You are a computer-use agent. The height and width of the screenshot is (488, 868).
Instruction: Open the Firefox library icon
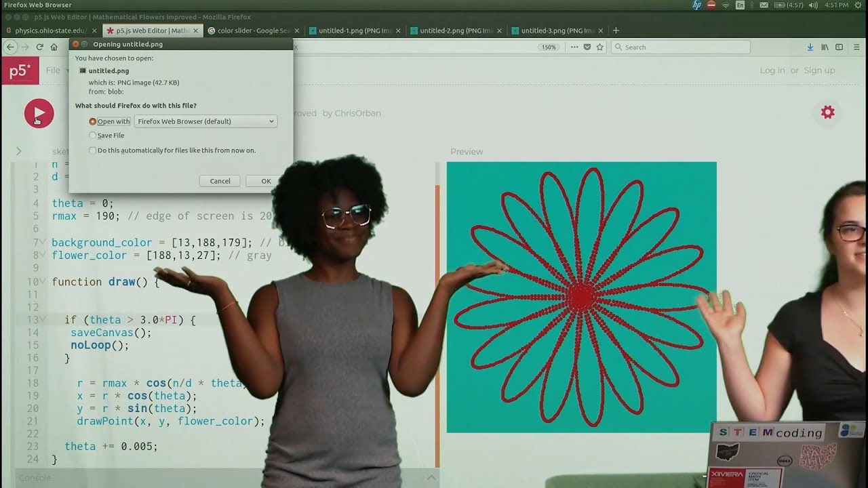pos(825,47)
